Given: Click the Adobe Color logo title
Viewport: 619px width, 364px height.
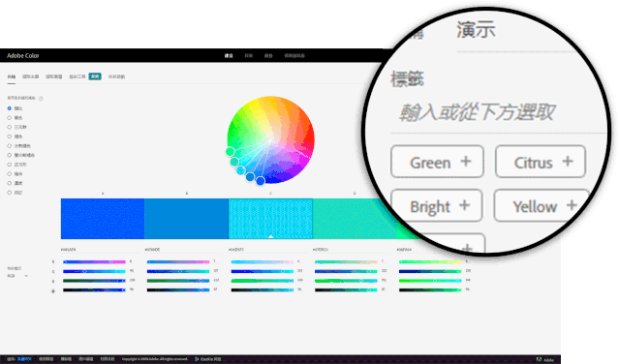Looking at the screenshot, I should tap(23, 55).
